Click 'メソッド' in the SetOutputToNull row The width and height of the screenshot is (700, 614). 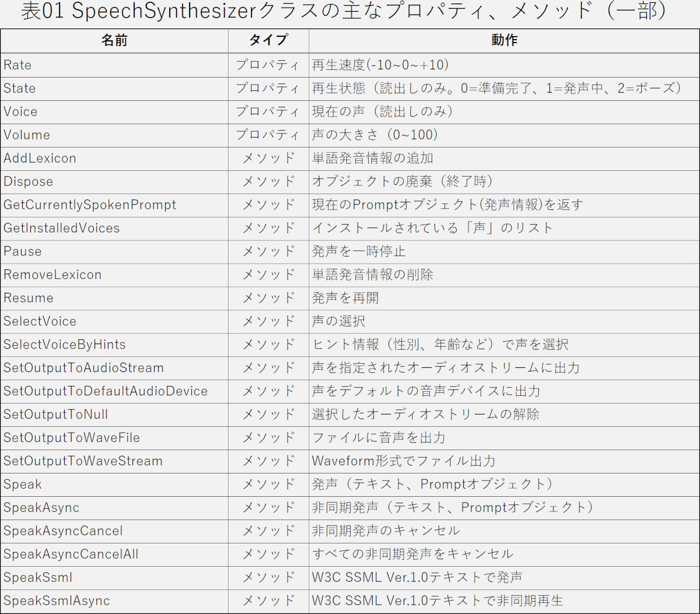click(x=268, y=415)
